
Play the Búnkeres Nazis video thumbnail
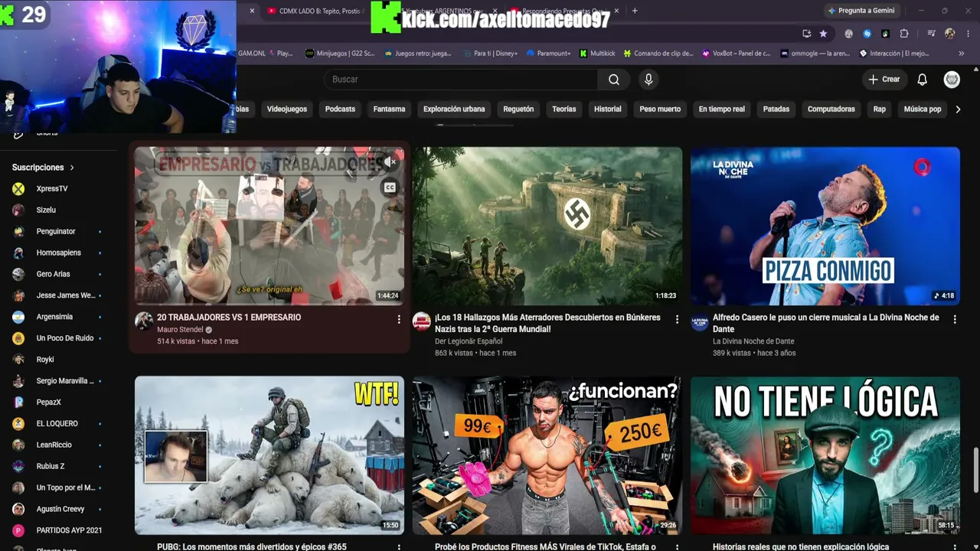[547, 227]
